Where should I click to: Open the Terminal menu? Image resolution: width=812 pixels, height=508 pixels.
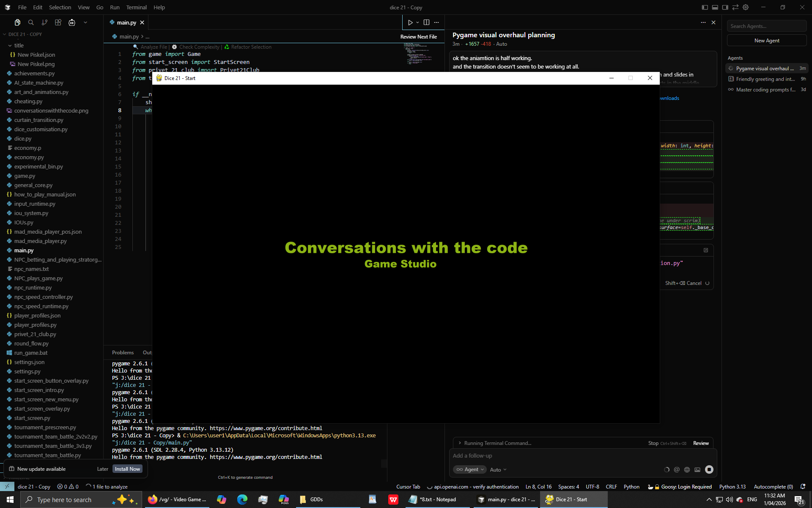click(x=136, y=7)
